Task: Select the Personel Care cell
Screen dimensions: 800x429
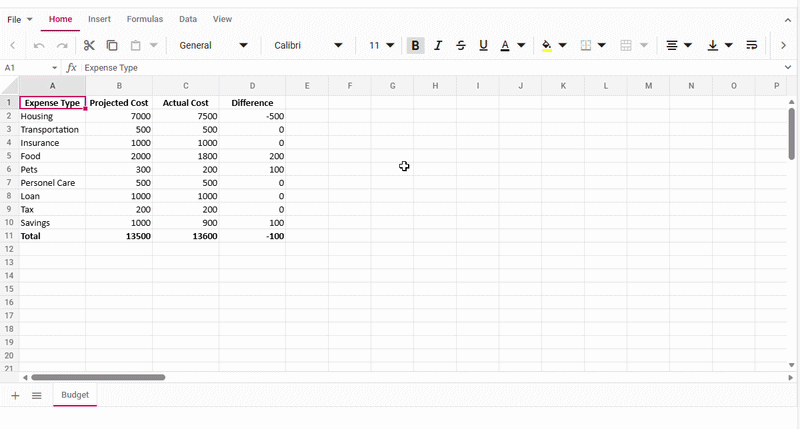Action: pyautogui.click(x=52, y=183)
